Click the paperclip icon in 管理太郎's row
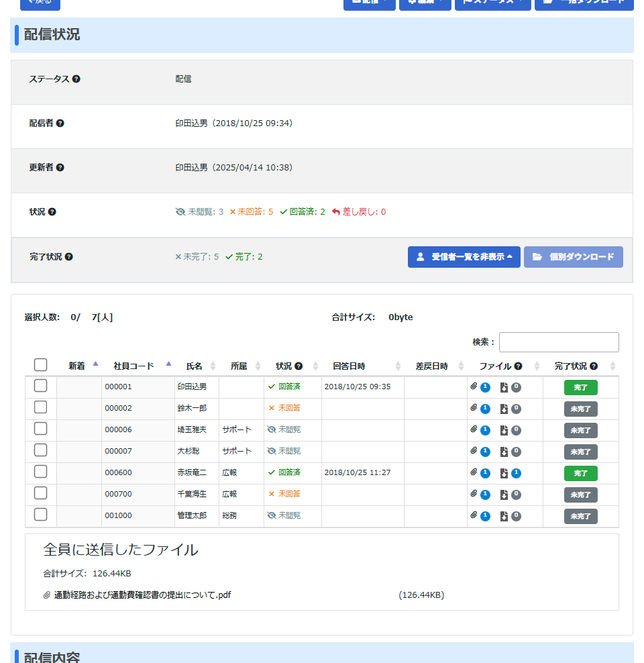 click(x=474, y=515)
